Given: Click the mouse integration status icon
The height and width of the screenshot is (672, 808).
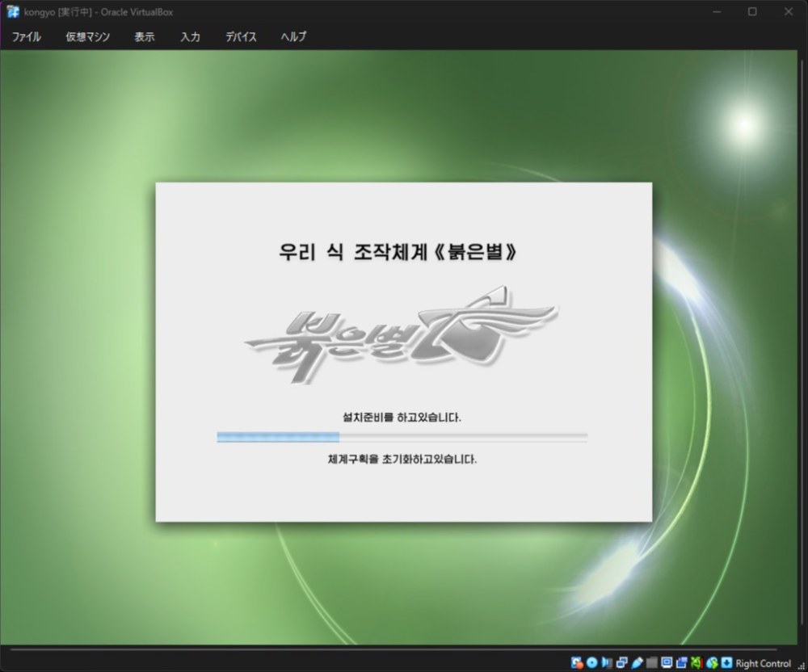Looking at the screenshot, I should point(712,663).
